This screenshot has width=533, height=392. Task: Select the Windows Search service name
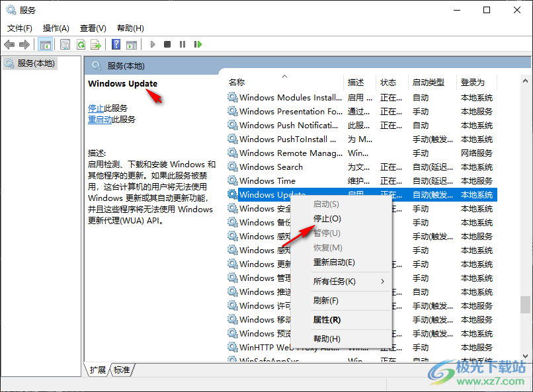(x=271, y=167)
